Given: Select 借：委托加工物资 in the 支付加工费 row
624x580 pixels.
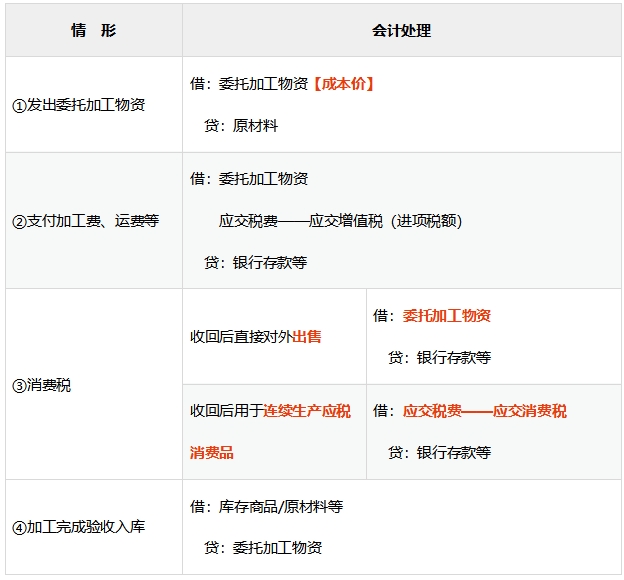Looking at the screenshot, I should click(249, 179).
